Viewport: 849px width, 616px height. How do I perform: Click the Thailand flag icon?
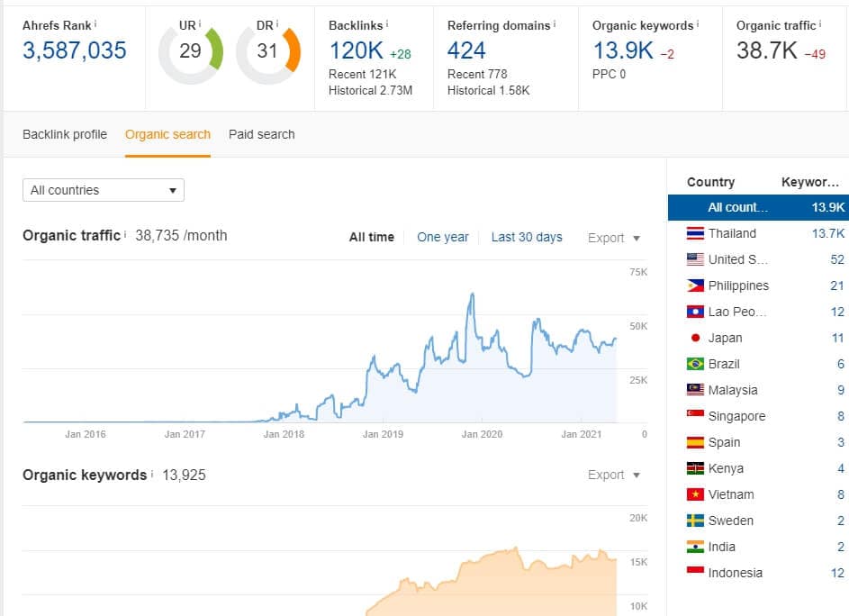[694, 233]
